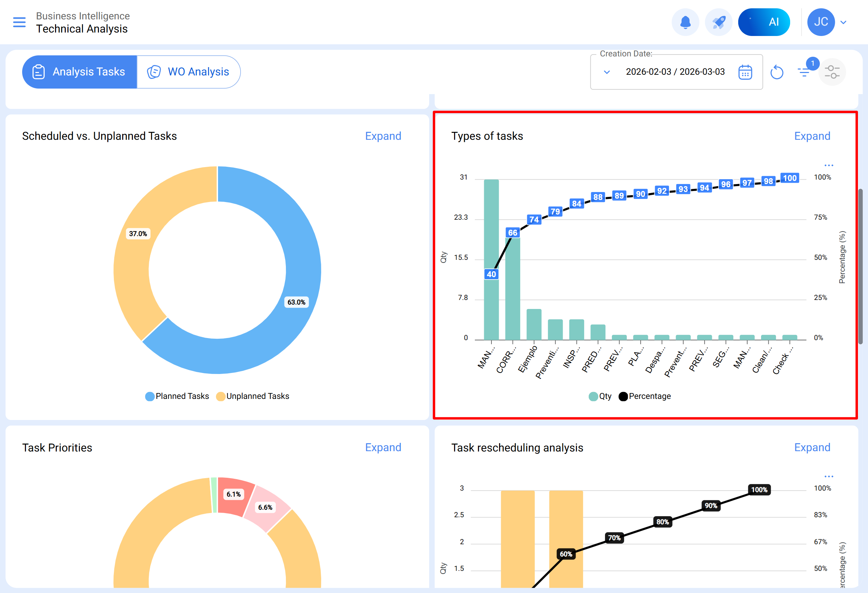Toggle Unplanned Tasks legend series
This screenshot has height=593, width=868.
point(253,396)
